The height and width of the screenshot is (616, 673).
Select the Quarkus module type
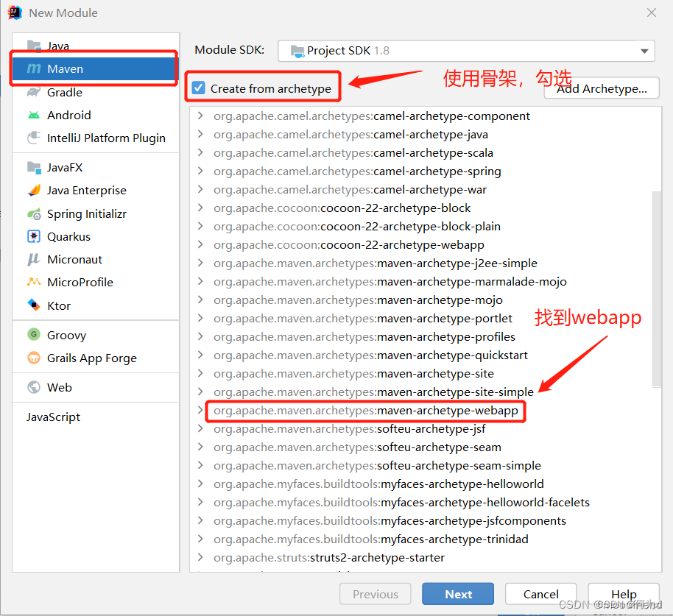[95, 236]
